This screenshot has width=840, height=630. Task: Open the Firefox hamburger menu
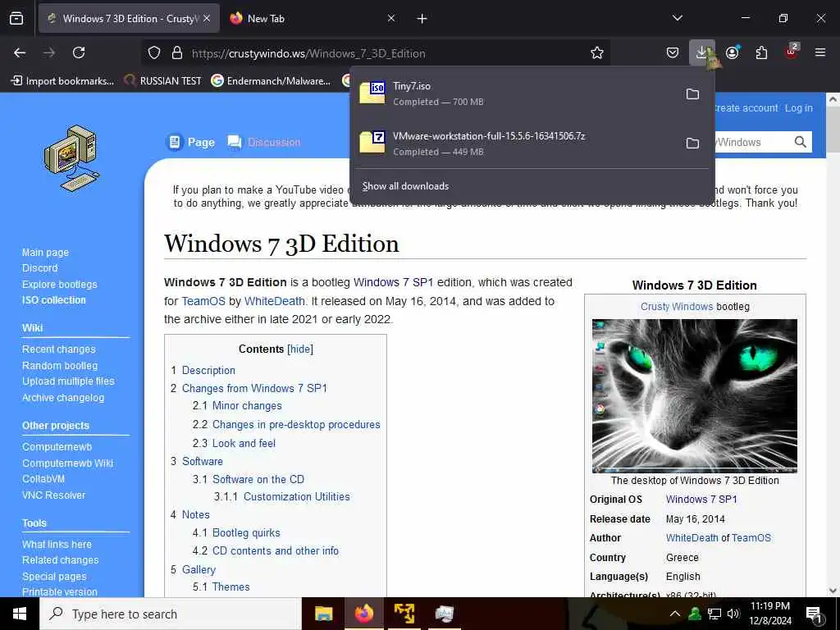[820, 52]
